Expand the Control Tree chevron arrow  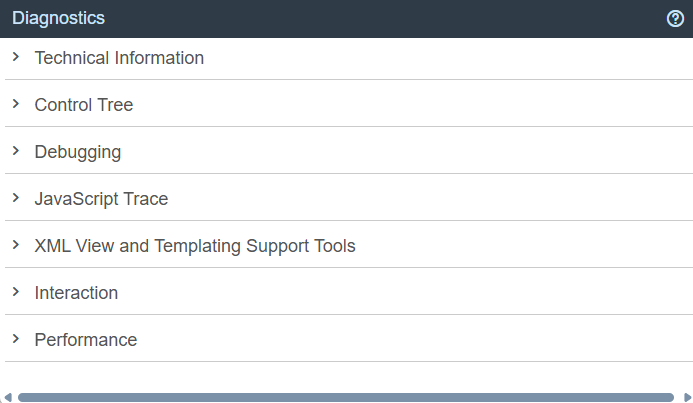pyautogui.click(x=16, y=104)
